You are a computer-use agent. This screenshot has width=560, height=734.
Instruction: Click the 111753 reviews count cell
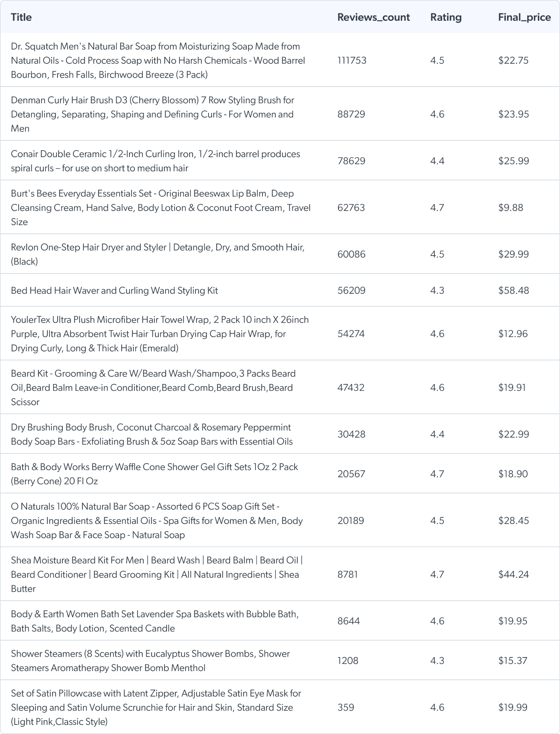[x=352, y=61]
